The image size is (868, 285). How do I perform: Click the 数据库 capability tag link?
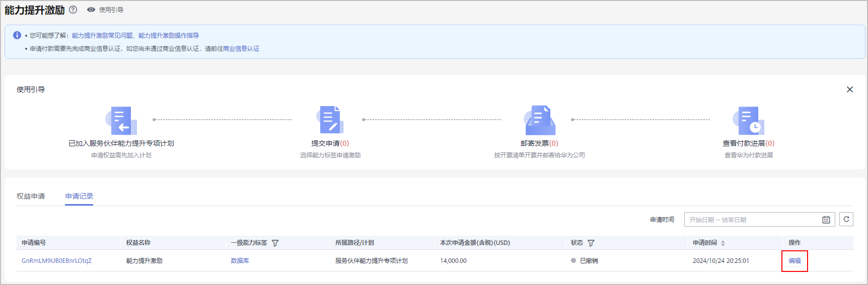240,261
